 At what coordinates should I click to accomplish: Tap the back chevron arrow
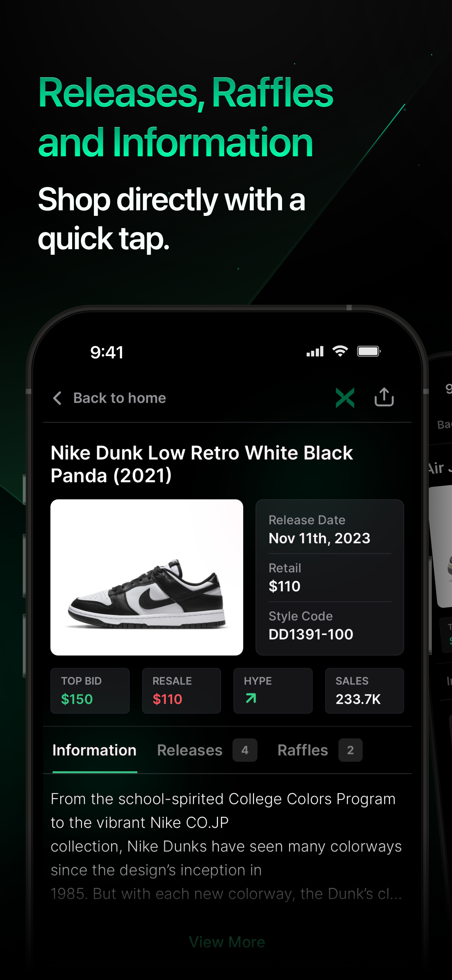point(57,398)
